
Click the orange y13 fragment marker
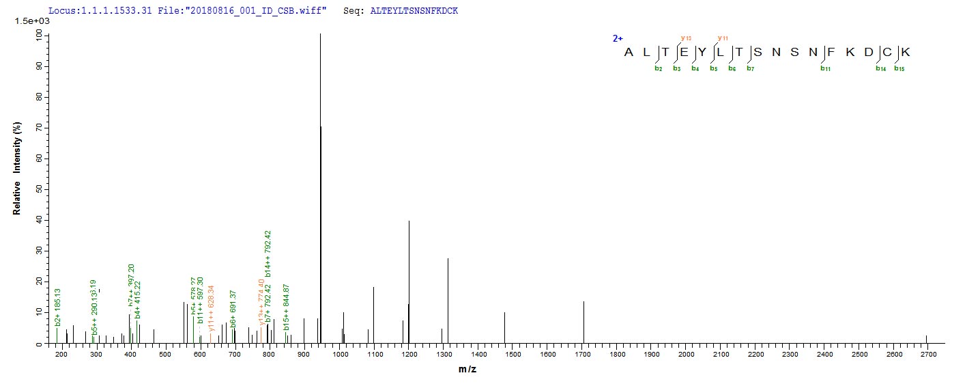coord(686,38)
